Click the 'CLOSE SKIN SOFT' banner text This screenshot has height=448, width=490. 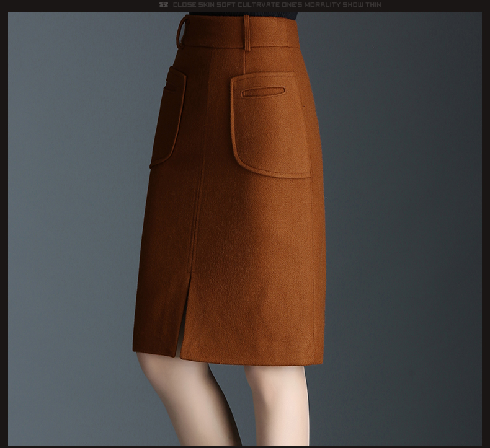[x=203, y=5]
